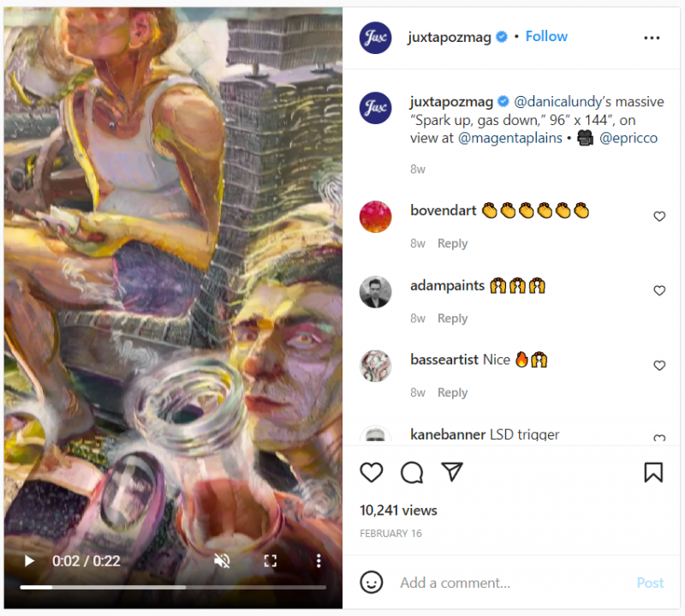Viewport: 685px width, 616px height.
Task: Share the post via the paper plane icon
Action: 451,472
